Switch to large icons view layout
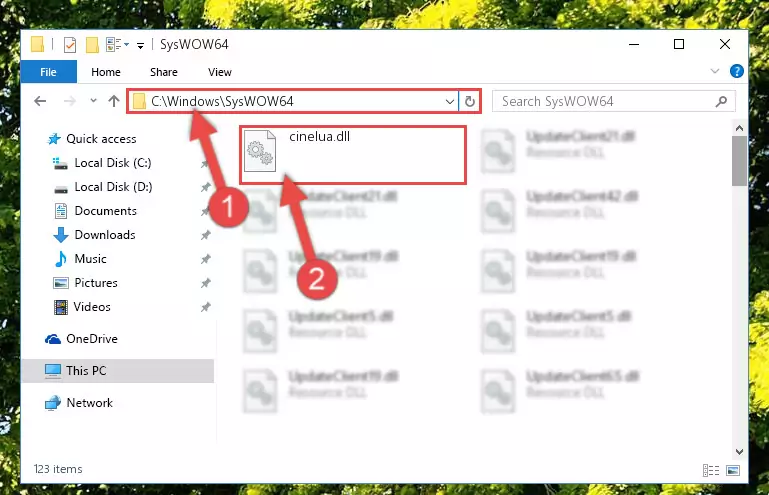This screenshot has height=495, width=769. (x=733, y=471)
